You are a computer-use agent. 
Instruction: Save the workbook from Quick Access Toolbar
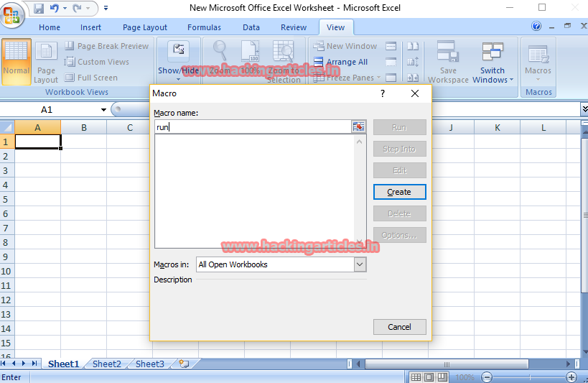(39, 8)
